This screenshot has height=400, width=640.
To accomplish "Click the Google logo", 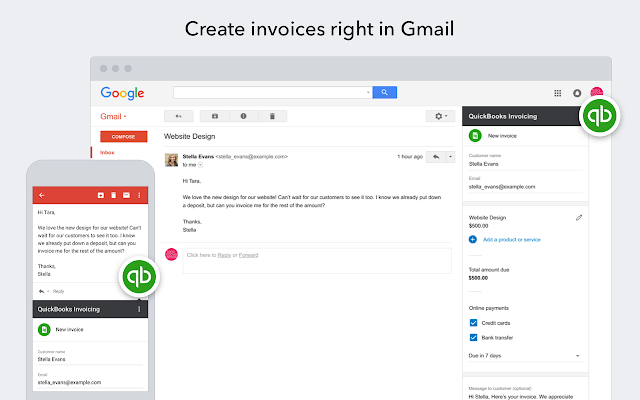I will 122,93.
